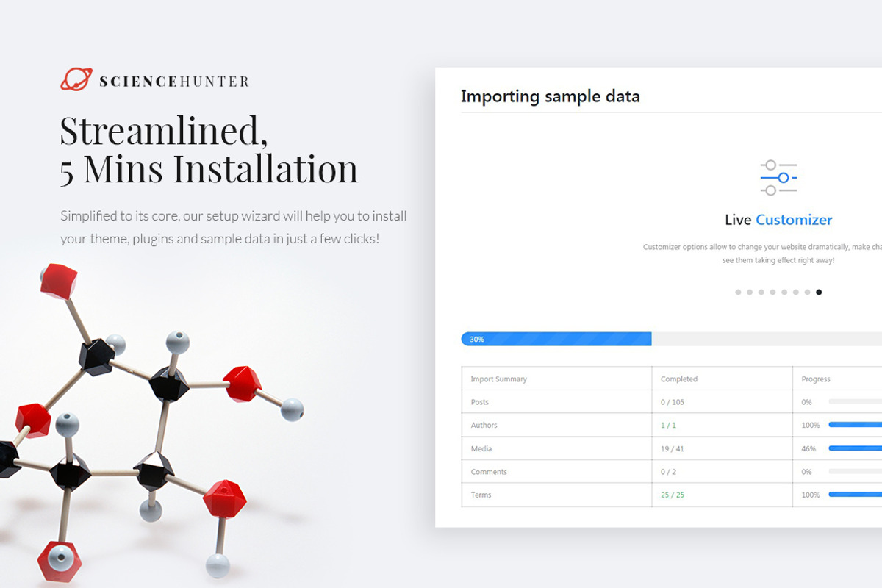Click the '19 / 41' media value
882x588 pixels.
[x=673, y=448]
